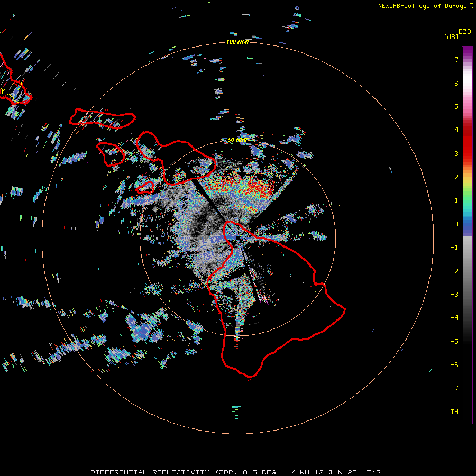The width and height of the screenshot is (476, 476).
Task: Click the 3 value on the color scale
Action: (456, 153)
